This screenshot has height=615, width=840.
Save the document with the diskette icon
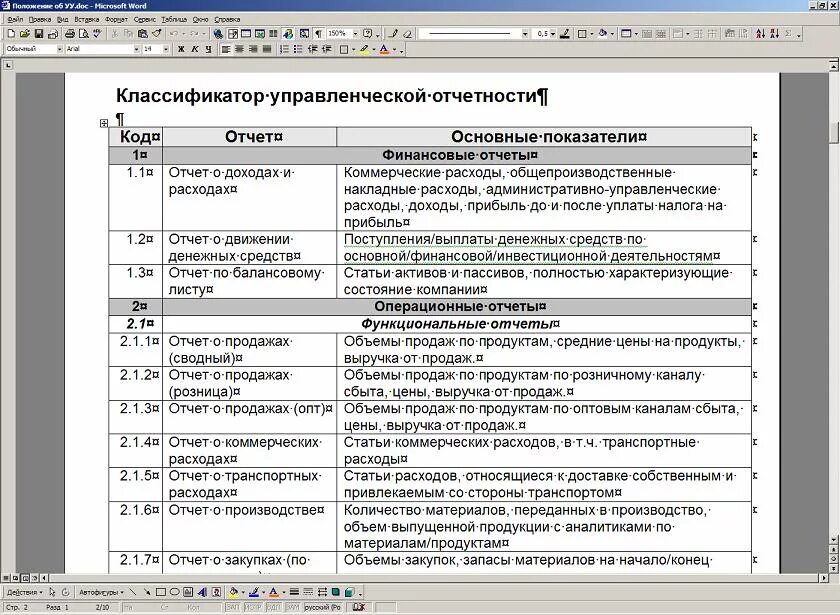39,34
